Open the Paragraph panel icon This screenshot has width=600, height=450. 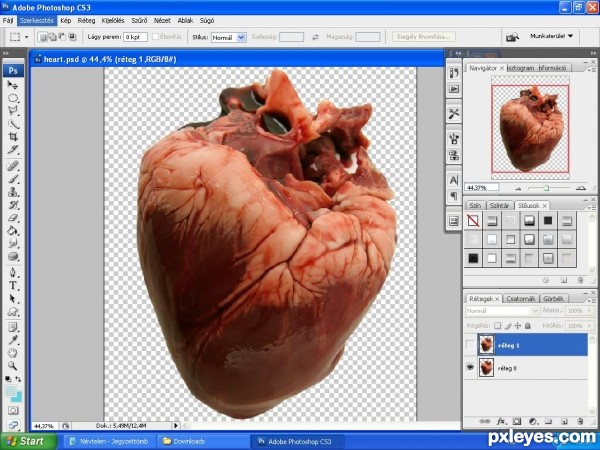point(454,196)
